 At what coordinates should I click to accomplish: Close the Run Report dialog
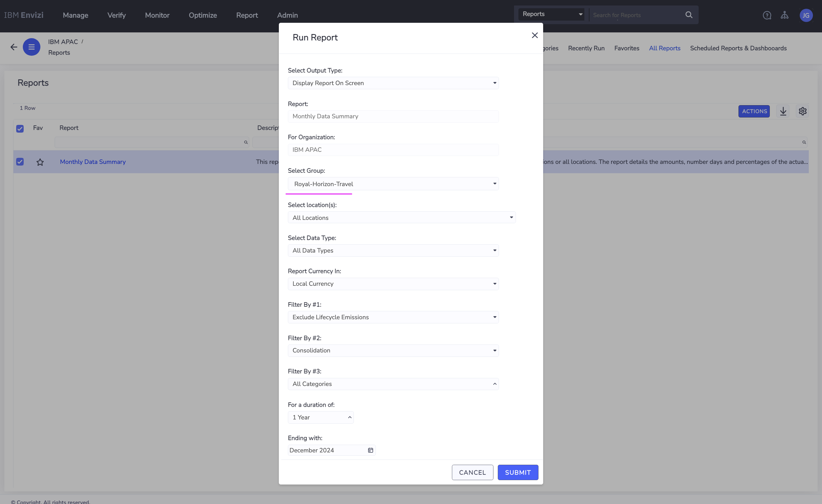pos(534,35)
